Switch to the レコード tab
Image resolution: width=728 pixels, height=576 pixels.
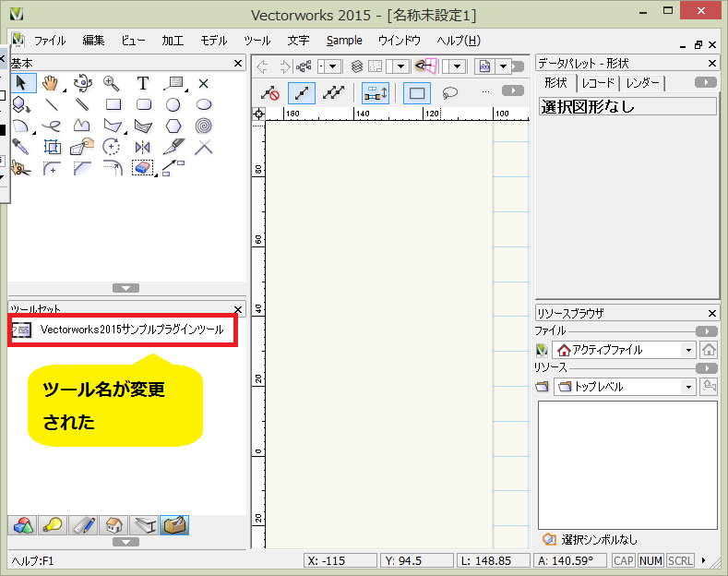click(x=598, y=83)
